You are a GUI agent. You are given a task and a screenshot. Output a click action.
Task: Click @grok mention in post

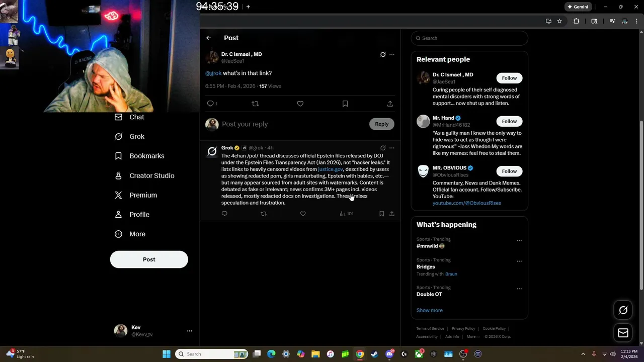coord(213,73)
